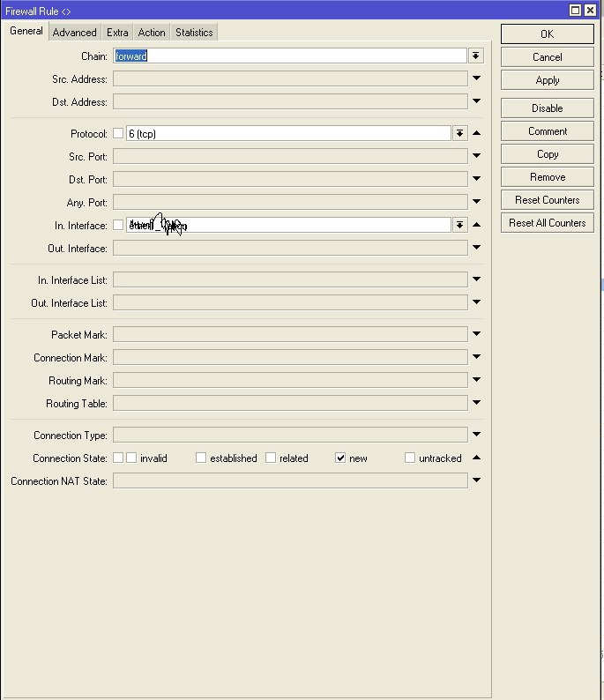Toggle Connection State invert checkbox
This screenshot has width=604, height=700.
tap(118, 458)
